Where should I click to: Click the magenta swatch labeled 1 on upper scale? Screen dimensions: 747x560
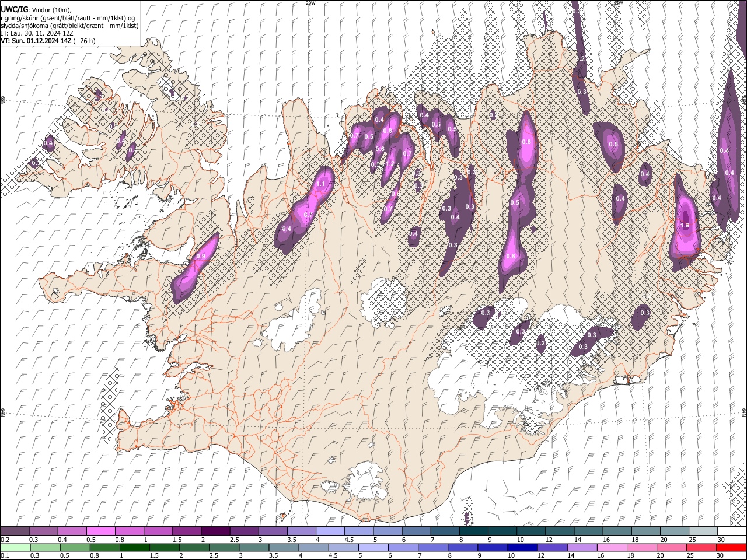pos(158,531)
